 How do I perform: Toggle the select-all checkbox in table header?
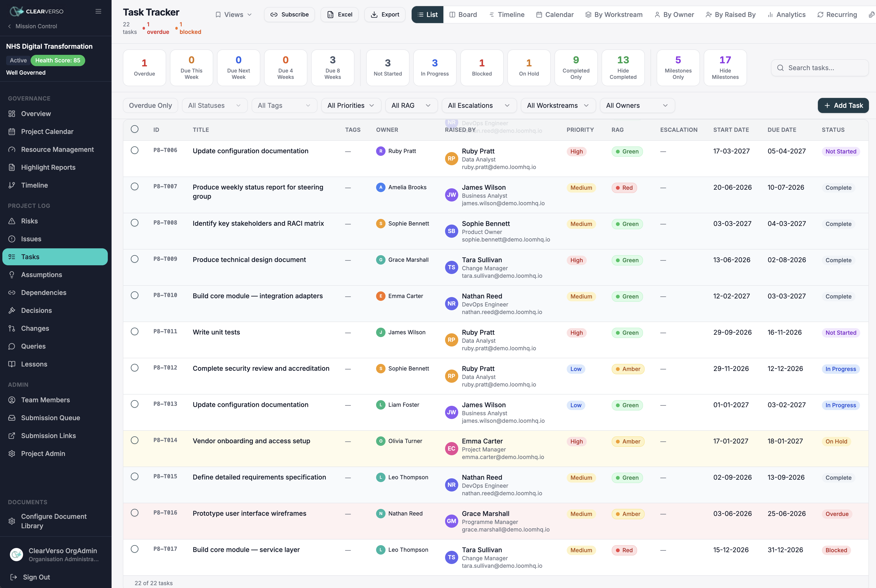click(x=135, y=129)
